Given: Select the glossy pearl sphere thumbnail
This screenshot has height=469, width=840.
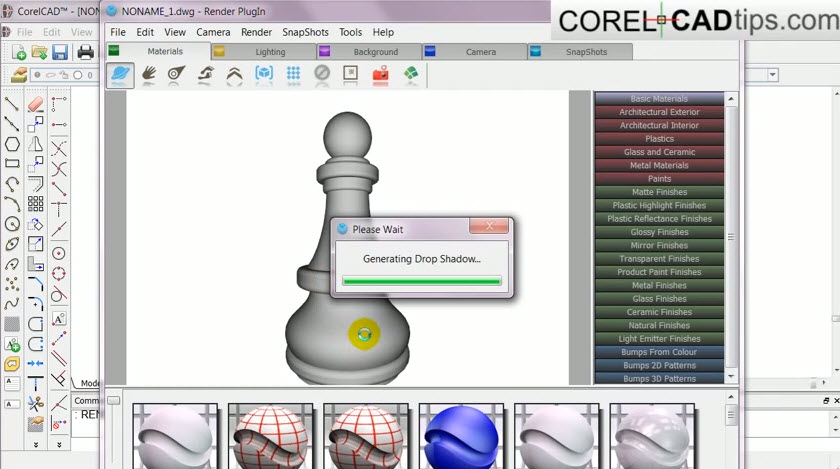Looking at the screenshot, I should pos(652,436).
